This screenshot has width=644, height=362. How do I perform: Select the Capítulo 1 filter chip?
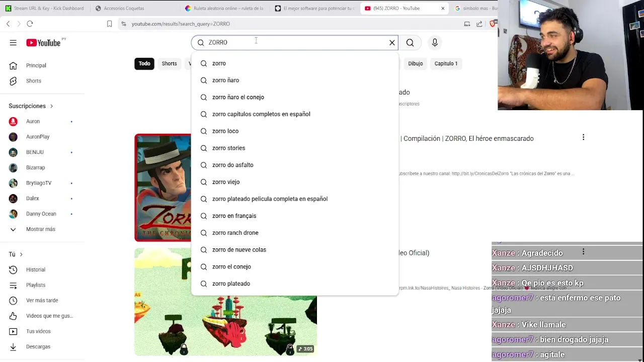(x=446, y=63)
